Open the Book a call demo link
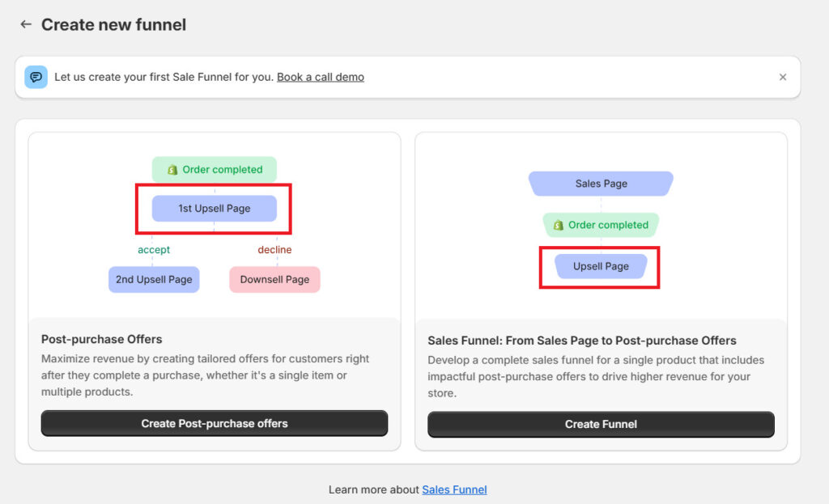 (320, 76)
